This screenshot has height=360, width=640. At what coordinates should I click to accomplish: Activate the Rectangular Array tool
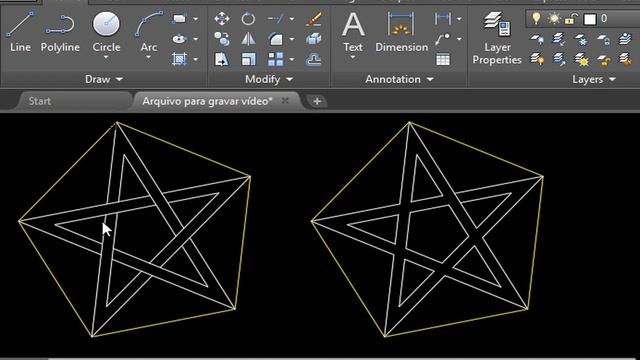276,60
